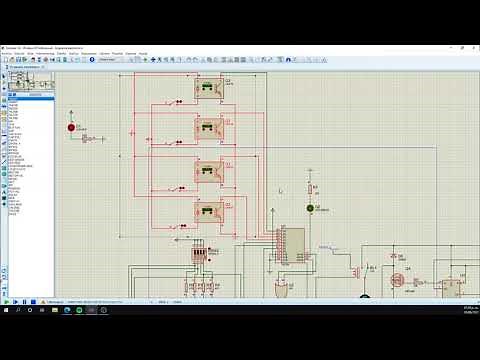Toggle the switch below the bottom optocoupler

pyautogui.click(x=177, y=227)
